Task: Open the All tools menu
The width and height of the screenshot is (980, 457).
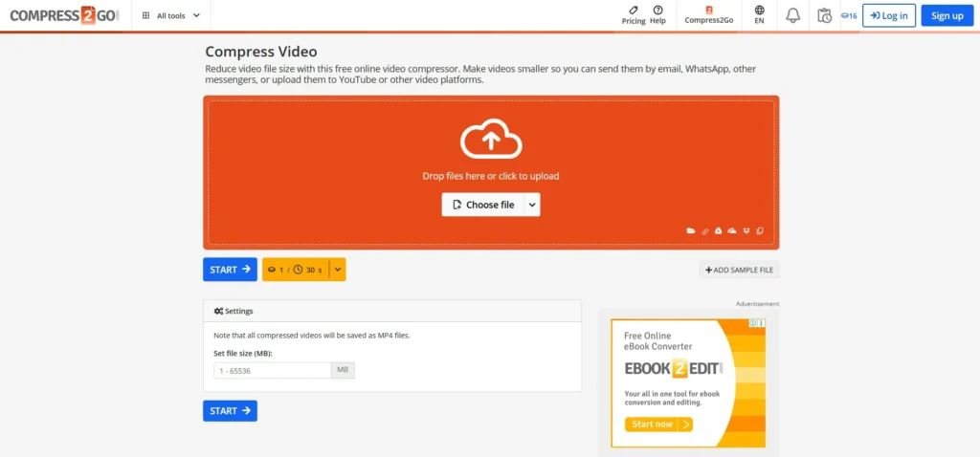Action: pos(171,15)
